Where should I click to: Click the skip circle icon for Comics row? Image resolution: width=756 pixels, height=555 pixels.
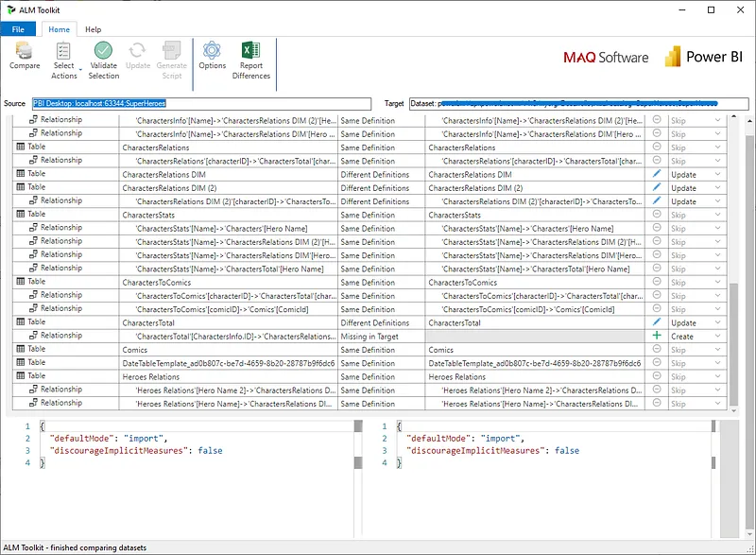point(657,349)
